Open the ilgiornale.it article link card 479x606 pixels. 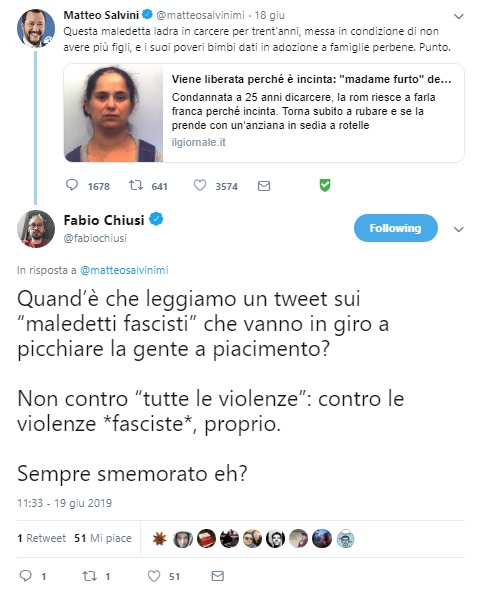point(264,113)
